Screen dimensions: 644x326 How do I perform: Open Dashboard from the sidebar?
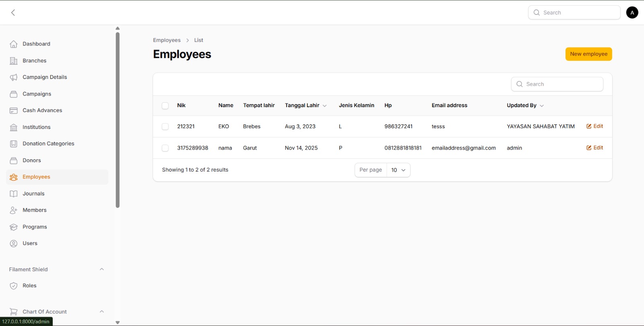(57, 44)
